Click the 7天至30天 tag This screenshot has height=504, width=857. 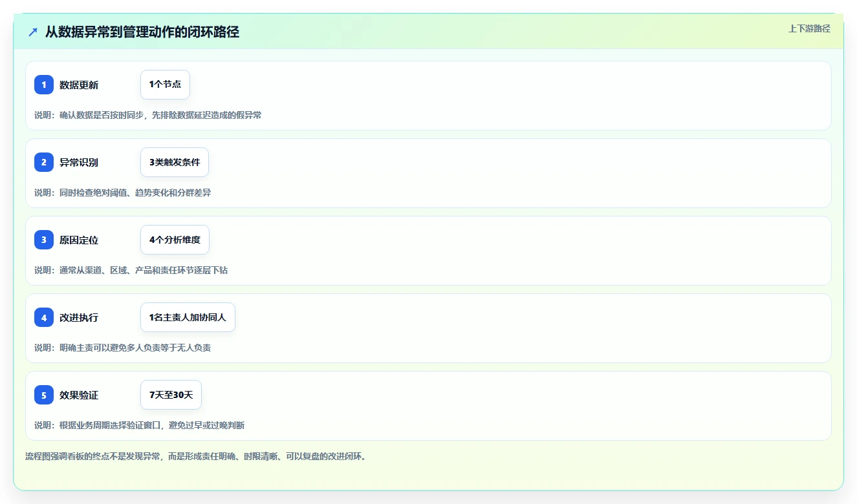click(171, 395)
